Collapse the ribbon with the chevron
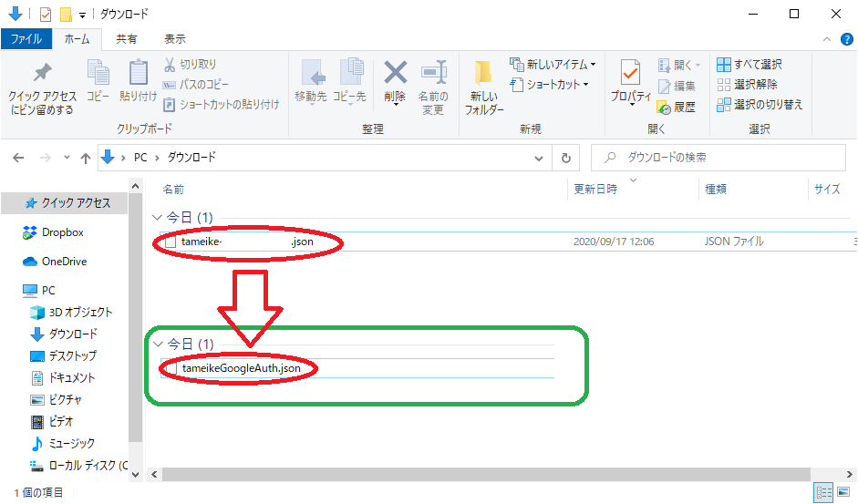 tap(828, 39)
